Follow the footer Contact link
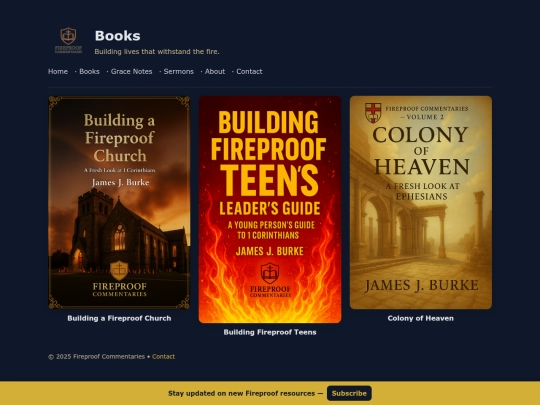This screenshot has height=405, width=540. 163,357
